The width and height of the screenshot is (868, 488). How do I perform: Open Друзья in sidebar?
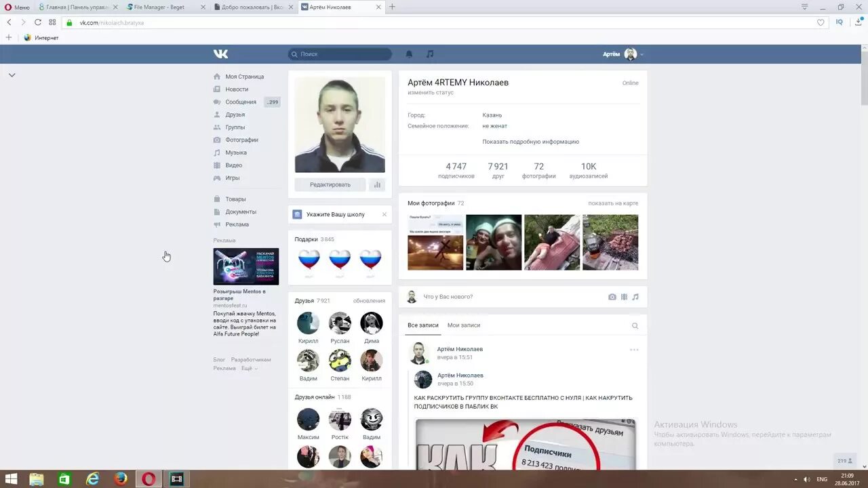coord(235,115)
